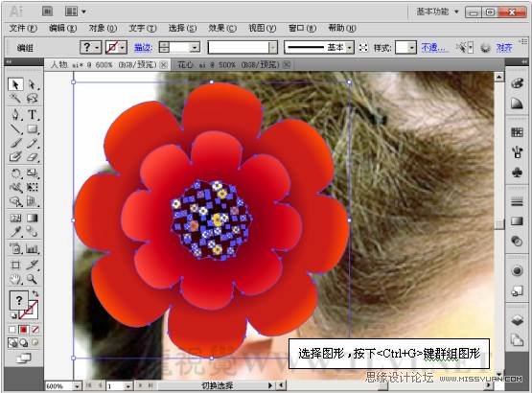Open the Symbols panel club icon
Image resolution: width=532 pixels, height=393 pixels.
pyautogui.click(x=517, y=173)
